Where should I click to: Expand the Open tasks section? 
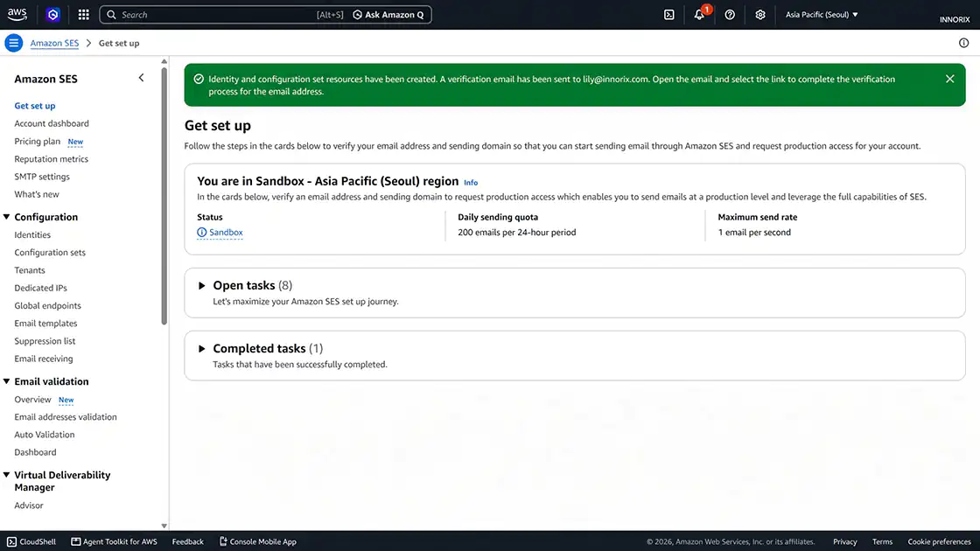pos(201,285)
